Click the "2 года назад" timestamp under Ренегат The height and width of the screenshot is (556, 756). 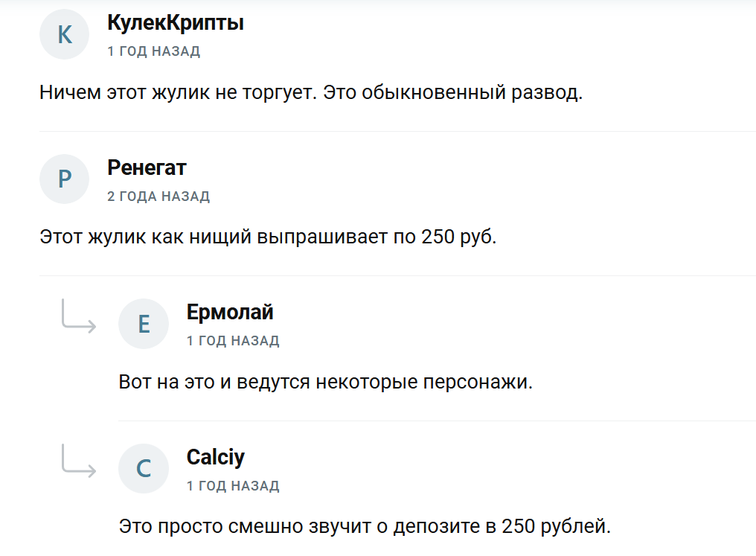tap(158, 196)
